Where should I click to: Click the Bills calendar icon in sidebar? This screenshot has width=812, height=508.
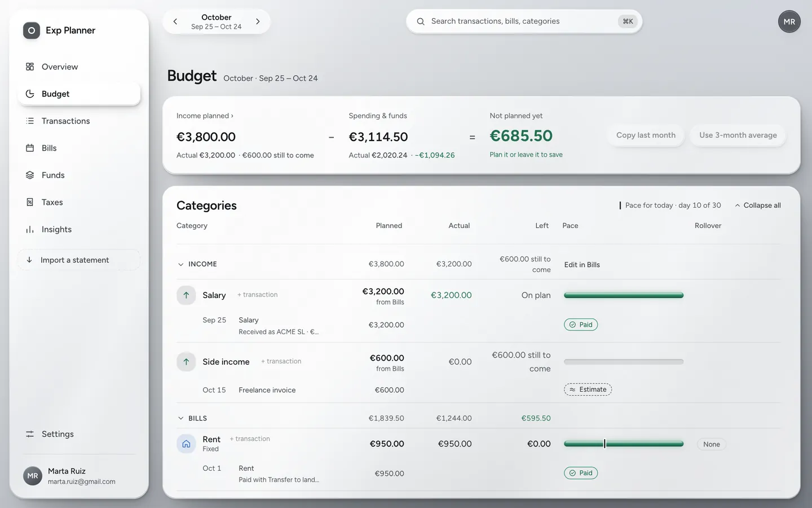(x=30, y=148)
